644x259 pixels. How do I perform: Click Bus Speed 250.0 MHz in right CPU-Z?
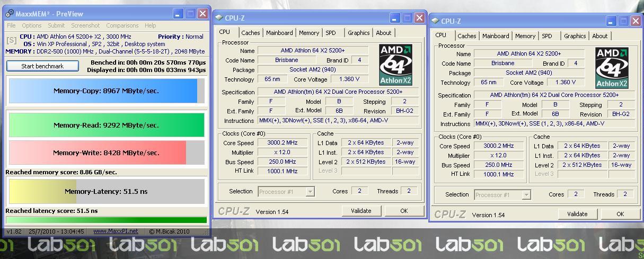coord(499,165)
